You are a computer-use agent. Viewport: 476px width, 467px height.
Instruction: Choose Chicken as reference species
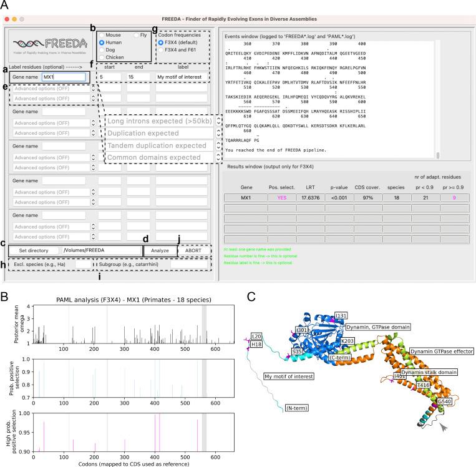102,57
